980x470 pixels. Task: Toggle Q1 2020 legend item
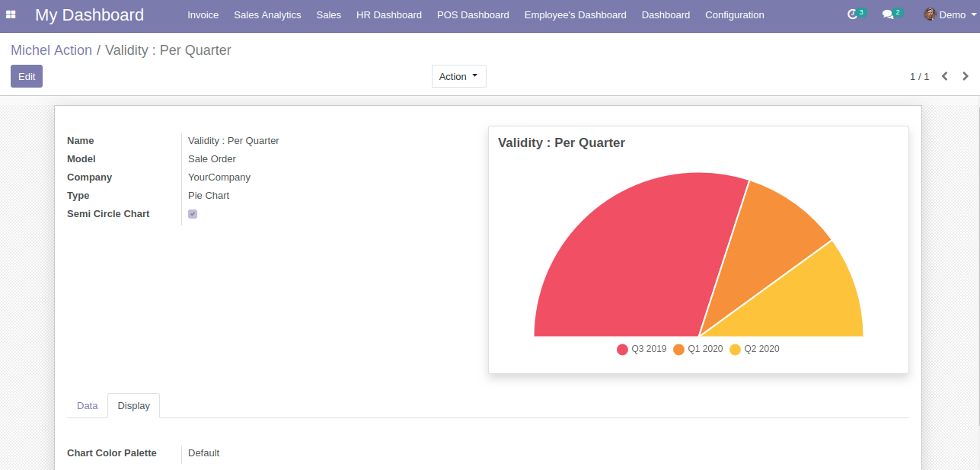(698, 349)
